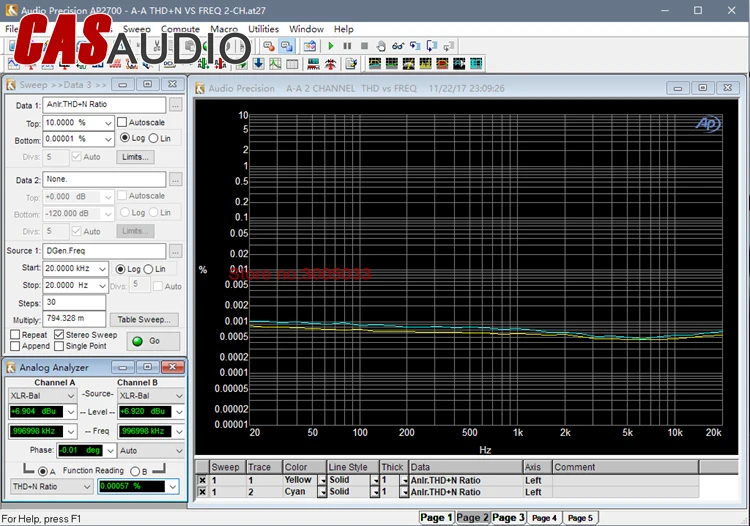Image resolution: width=750 pixels, height=526 pixels.
Task: Open the Data 1 Bottom value dropdown
Action: 108,140
